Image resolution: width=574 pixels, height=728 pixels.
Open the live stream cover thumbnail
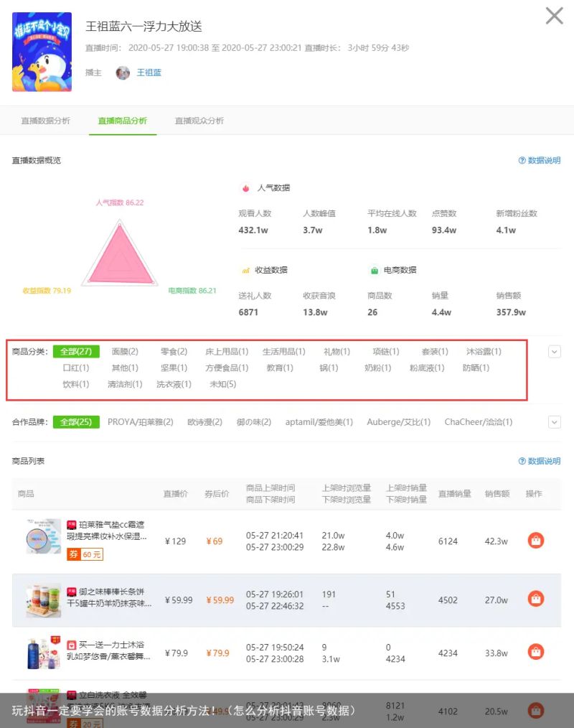[x=42, y=52]
